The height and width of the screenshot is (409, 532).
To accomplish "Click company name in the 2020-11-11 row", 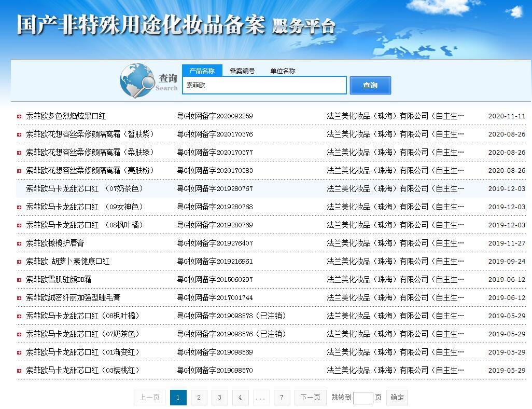I will tap(395, 116).
